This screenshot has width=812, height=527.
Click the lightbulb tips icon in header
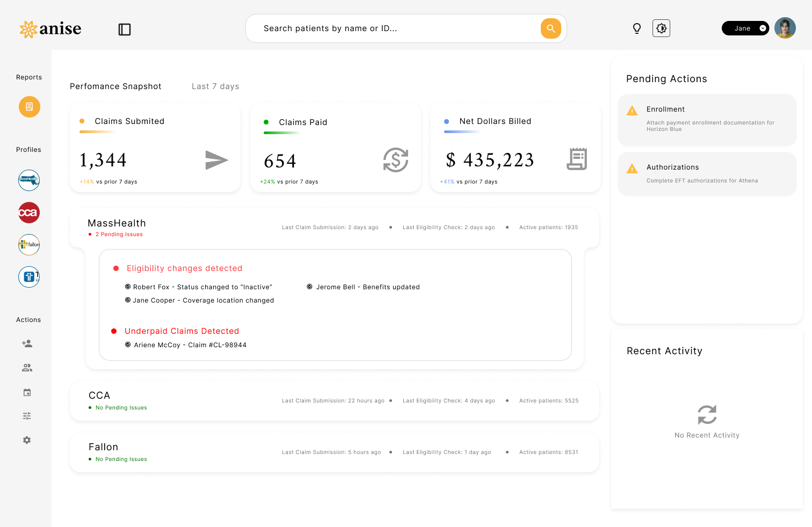pos(636,28)
